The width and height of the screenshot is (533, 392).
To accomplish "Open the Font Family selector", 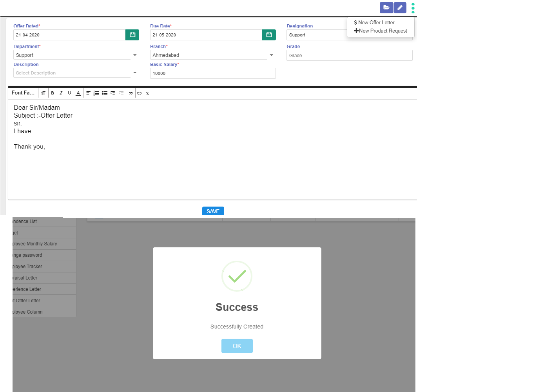I will click(x=22, y=93).
